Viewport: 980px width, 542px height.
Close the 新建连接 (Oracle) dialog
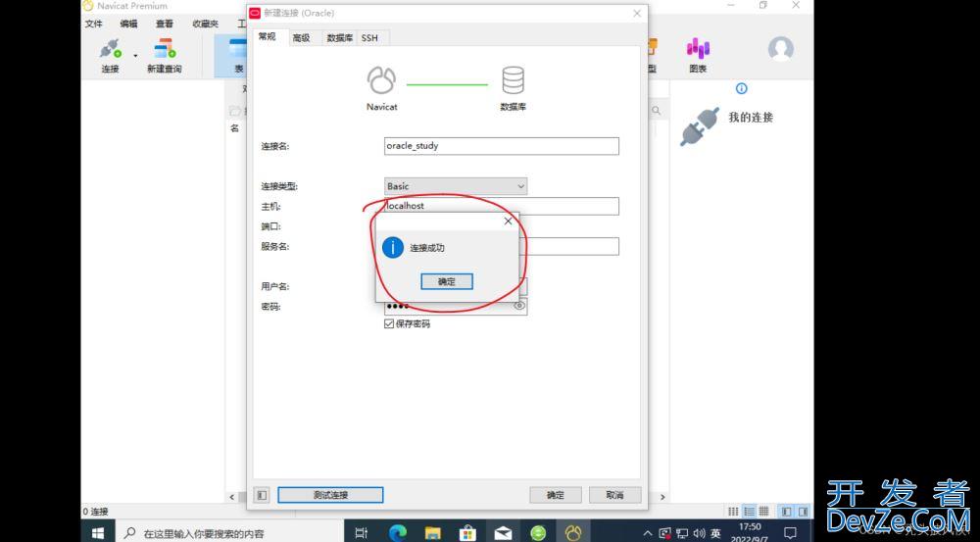pos(637,13)
